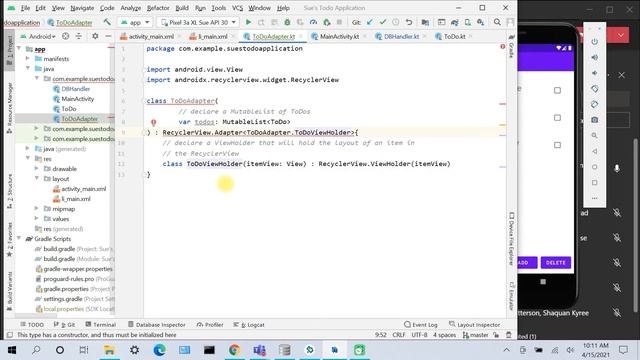This screenshot has height=360, width=640.
Task: Collapse the Gradle Scripts node
Action: click(19, 238)
